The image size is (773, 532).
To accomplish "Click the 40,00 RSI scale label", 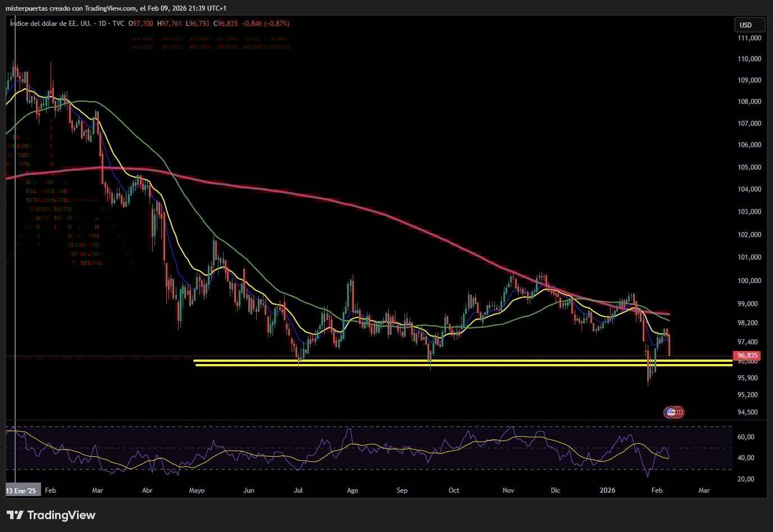I will tap(745, 458).
